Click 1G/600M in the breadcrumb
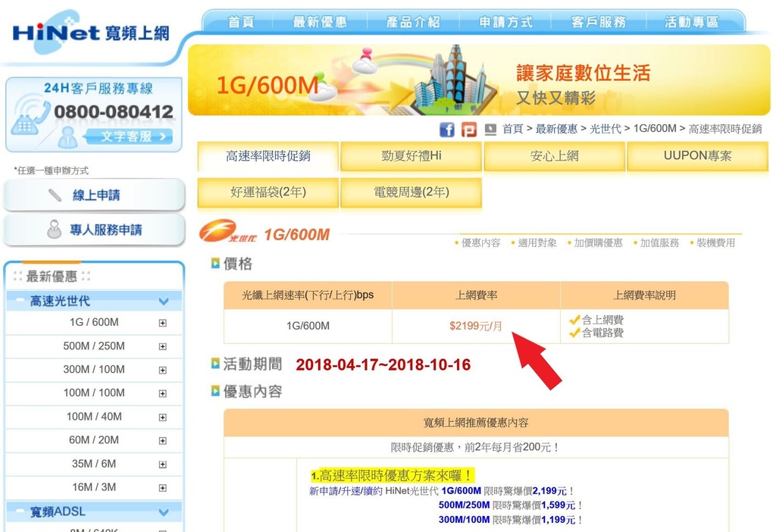 point(655,129)
